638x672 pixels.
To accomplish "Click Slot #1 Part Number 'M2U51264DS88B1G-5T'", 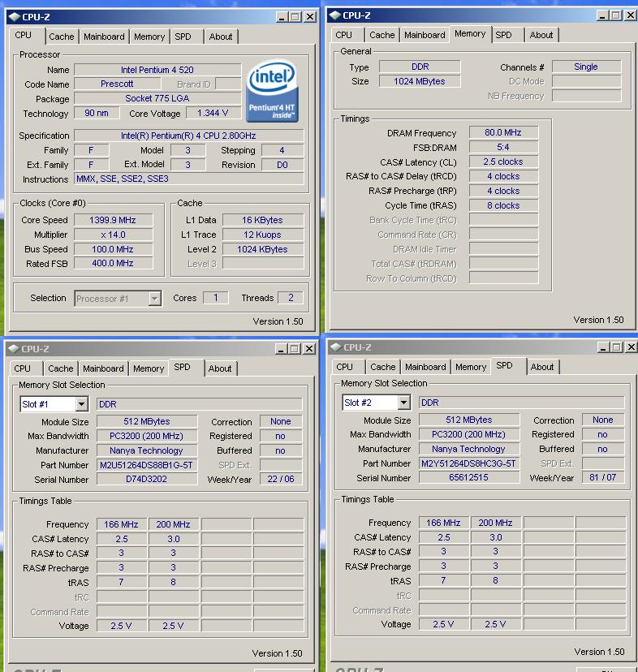I will point(147,465).
